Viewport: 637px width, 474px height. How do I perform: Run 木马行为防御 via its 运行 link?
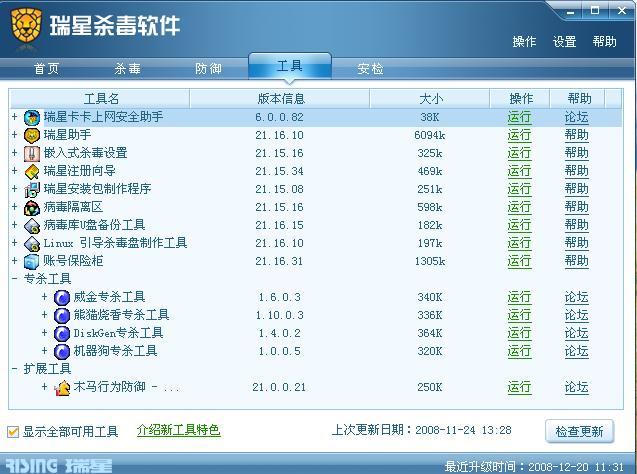click(x=519, y=387)
